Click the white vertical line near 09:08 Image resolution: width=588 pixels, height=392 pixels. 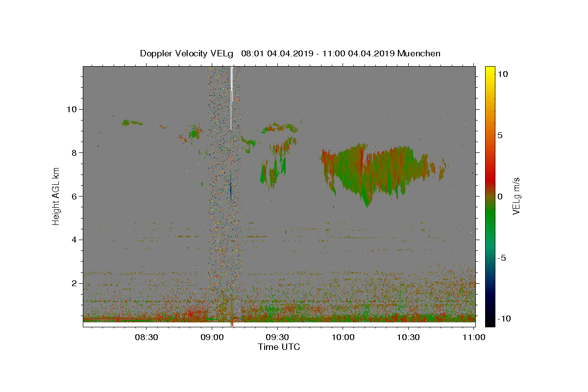pyautogui.click(x=231, y=98)
